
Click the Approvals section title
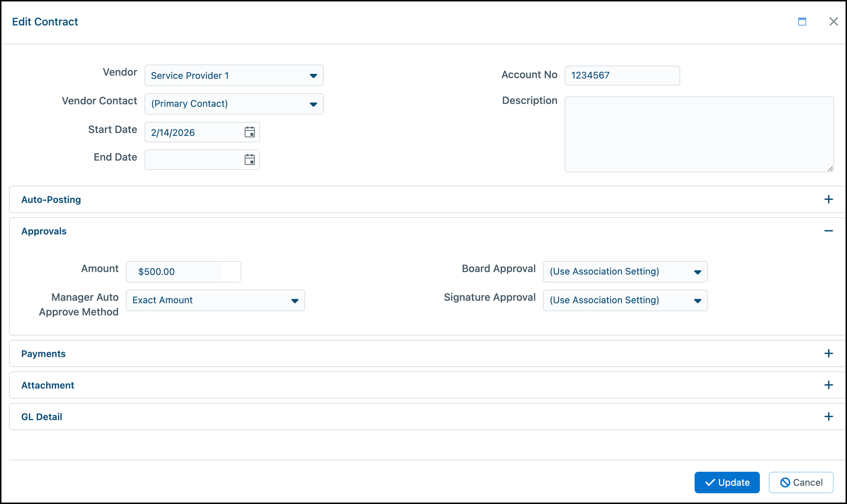tap(44, 231)
